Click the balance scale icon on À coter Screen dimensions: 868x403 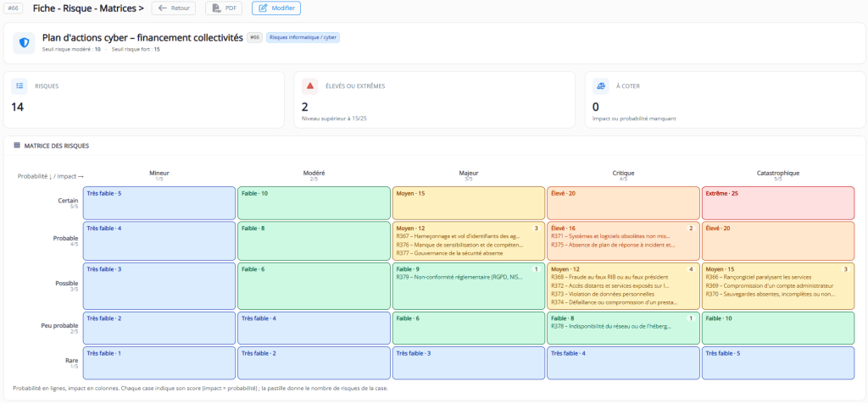(x=601, y=86)
